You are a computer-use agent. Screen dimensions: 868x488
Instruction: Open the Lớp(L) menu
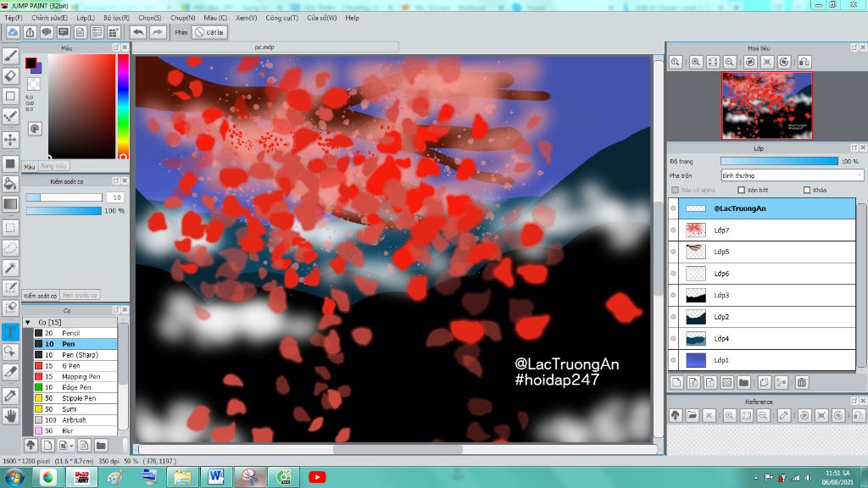coord(86,18)
